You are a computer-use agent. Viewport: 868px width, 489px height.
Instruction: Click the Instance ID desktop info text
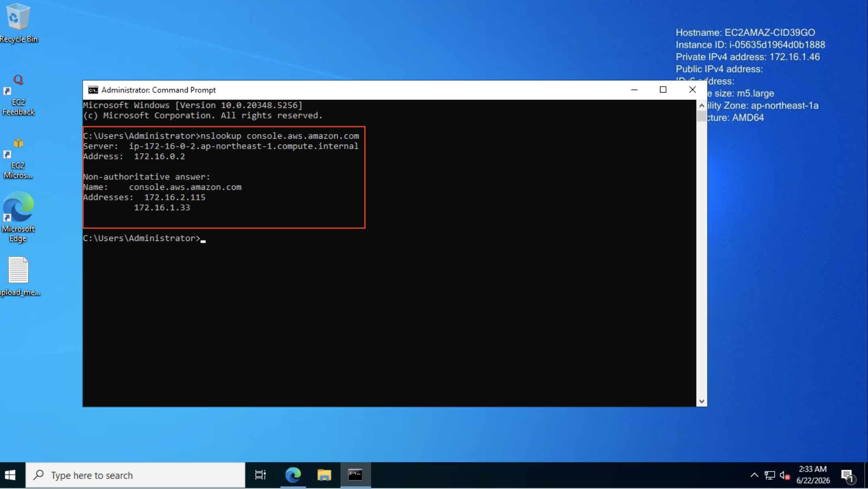[750, 45]
